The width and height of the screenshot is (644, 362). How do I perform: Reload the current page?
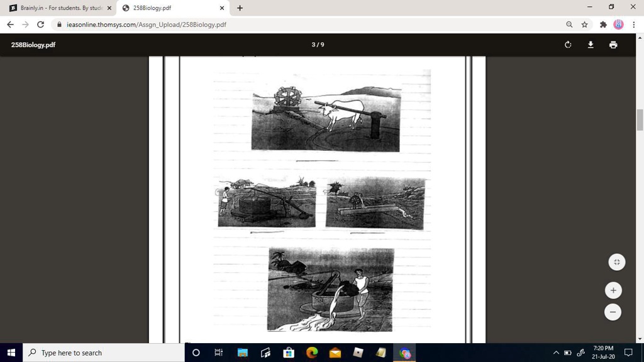(x=40, y=25)
